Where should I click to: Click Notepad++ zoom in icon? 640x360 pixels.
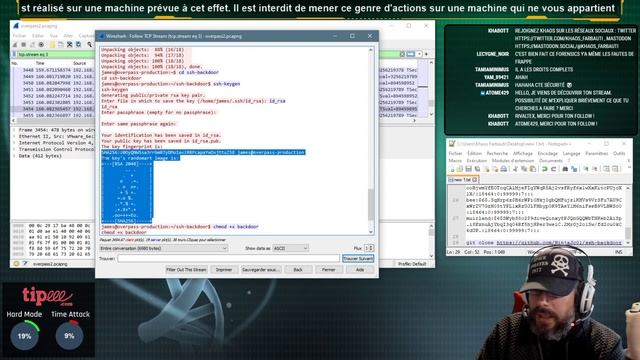click(585, 169)
